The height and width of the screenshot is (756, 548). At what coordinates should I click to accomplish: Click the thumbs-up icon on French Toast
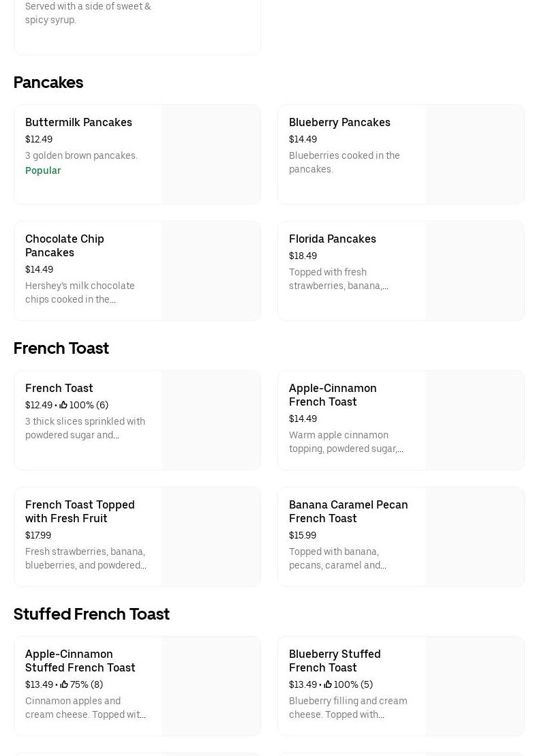(x=63, y=405)
